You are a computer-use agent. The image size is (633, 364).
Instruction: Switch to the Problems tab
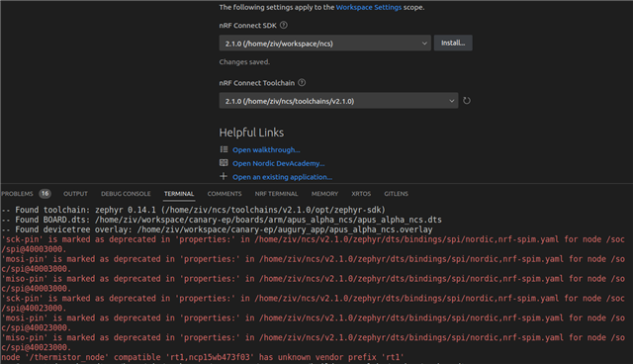click(17, 194)
